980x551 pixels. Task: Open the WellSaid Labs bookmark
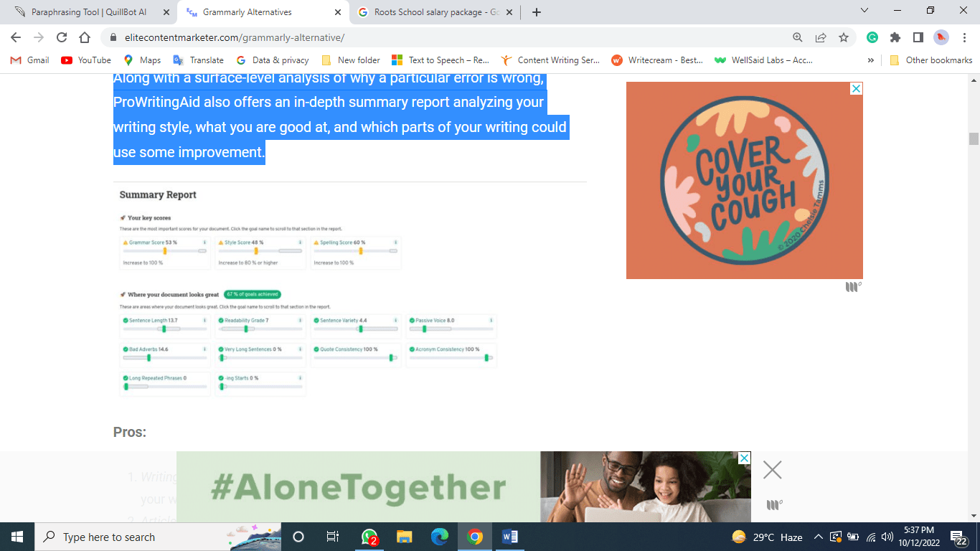coord(764,60)
